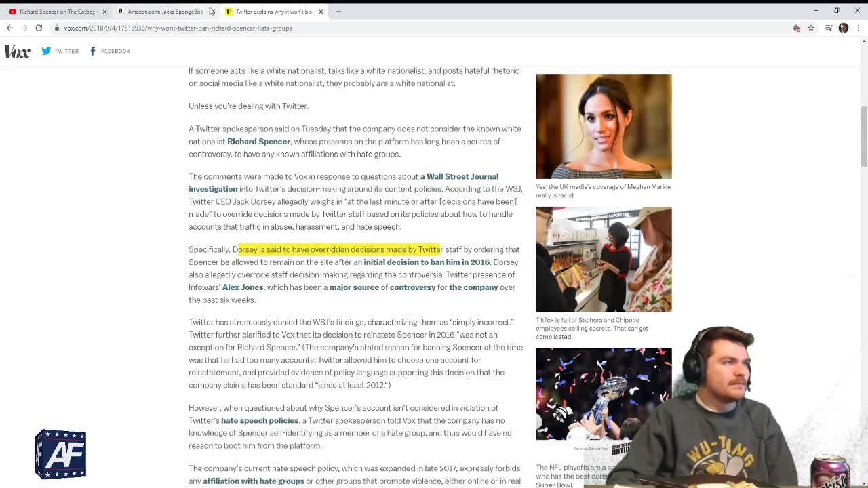This screenshot has width=868, height=488.
Task: Follow the Alex Jones link
Action: pyautogui.click(x=243, y=287)
